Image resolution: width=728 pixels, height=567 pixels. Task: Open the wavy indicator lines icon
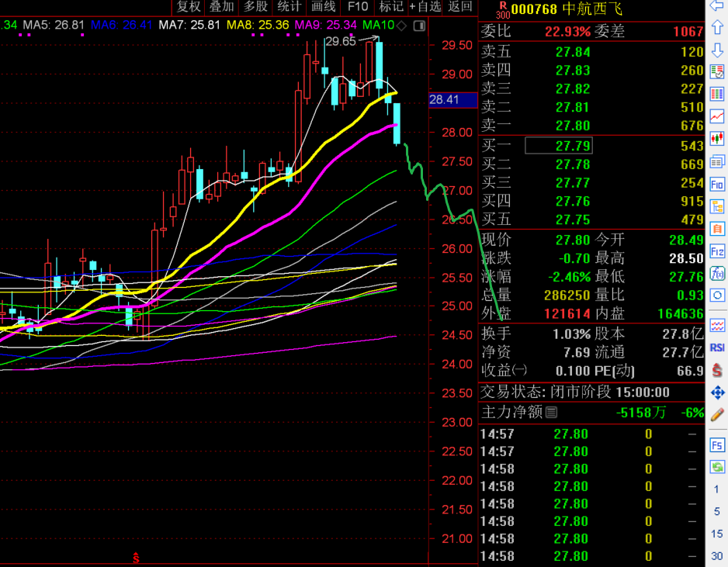click(x=717, y=325)
